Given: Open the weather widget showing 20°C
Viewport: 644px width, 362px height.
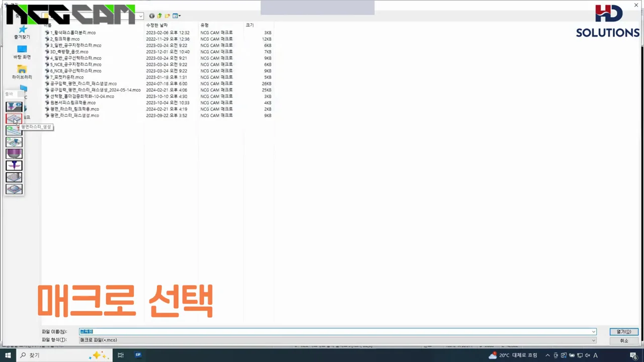Looking at the screenshot, I should 513,355.
